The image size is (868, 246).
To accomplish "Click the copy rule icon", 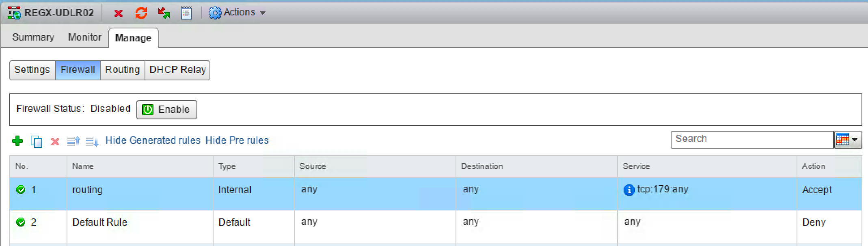I will [37, 142].
